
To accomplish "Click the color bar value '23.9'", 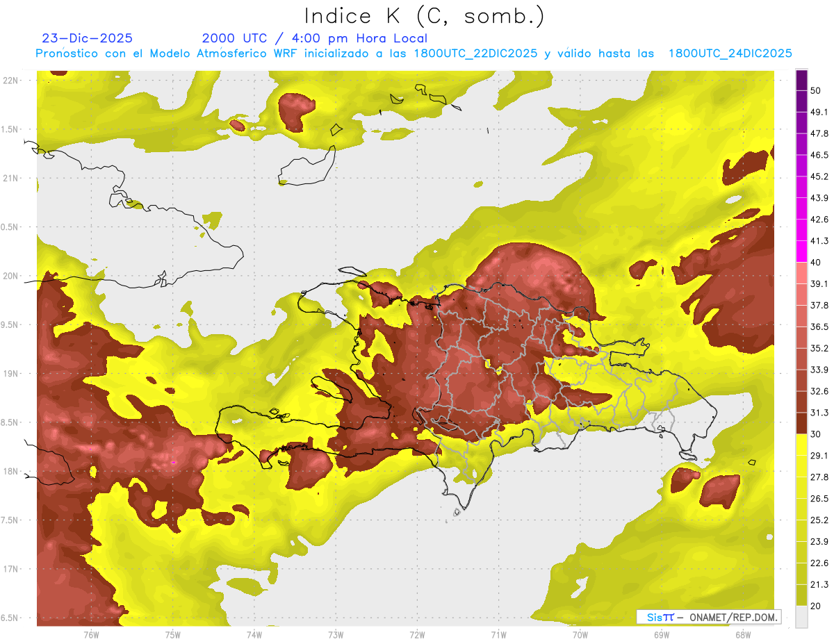I will [819, 542].
